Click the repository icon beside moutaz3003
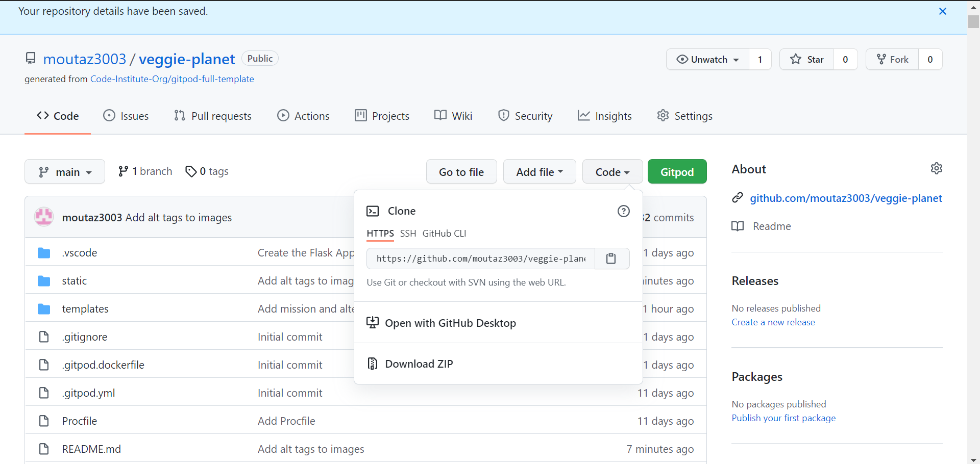 tap(31, 59)
